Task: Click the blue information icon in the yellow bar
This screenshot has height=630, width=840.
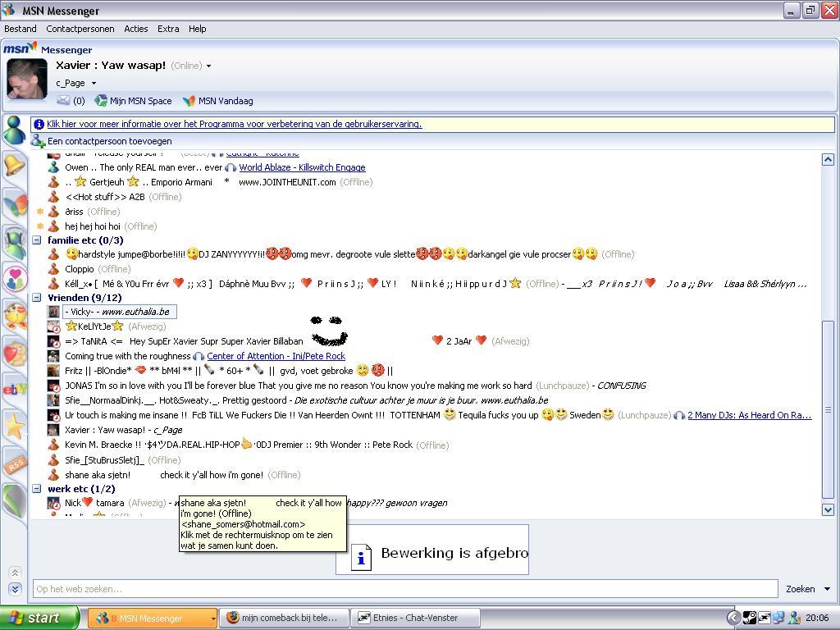Action: click(x=39, y=125)
